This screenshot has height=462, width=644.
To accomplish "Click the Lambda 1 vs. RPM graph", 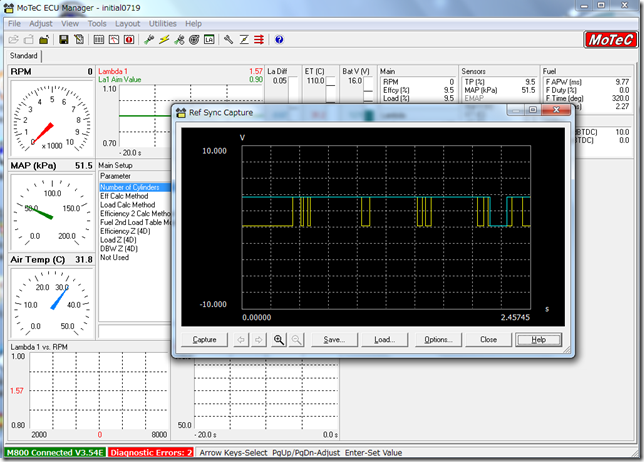I will pyautogui.click(x=99, y=392).
